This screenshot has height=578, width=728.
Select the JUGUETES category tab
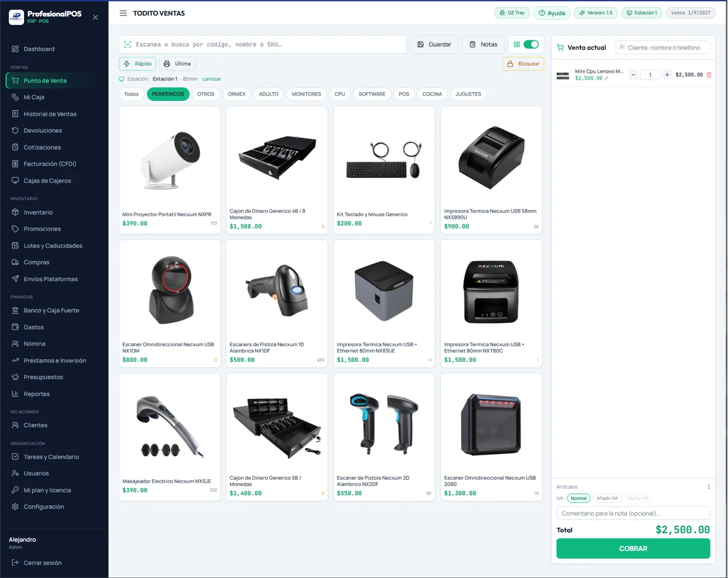tap(468, 94)
